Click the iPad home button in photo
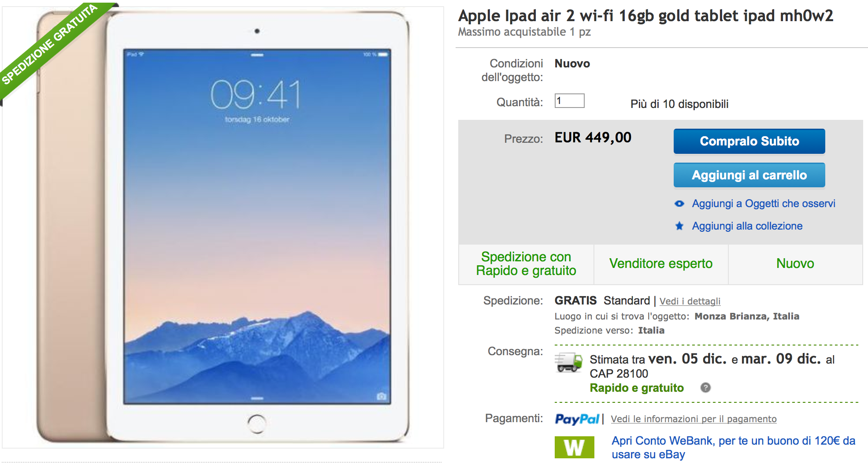The height and width of the screenshot is (468, 868). [257, 424]
